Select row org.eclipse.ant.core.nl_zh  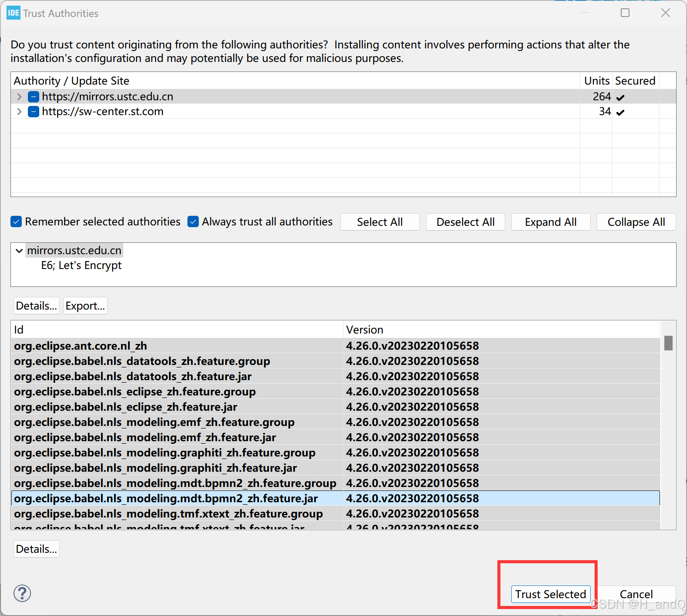click(x=336, y=346)
